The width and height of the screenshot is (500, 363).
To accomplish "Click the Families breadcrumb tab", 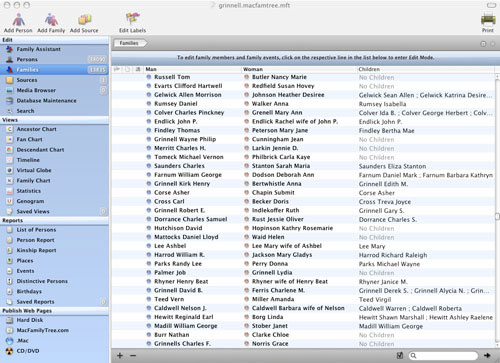I will point(130,43).
